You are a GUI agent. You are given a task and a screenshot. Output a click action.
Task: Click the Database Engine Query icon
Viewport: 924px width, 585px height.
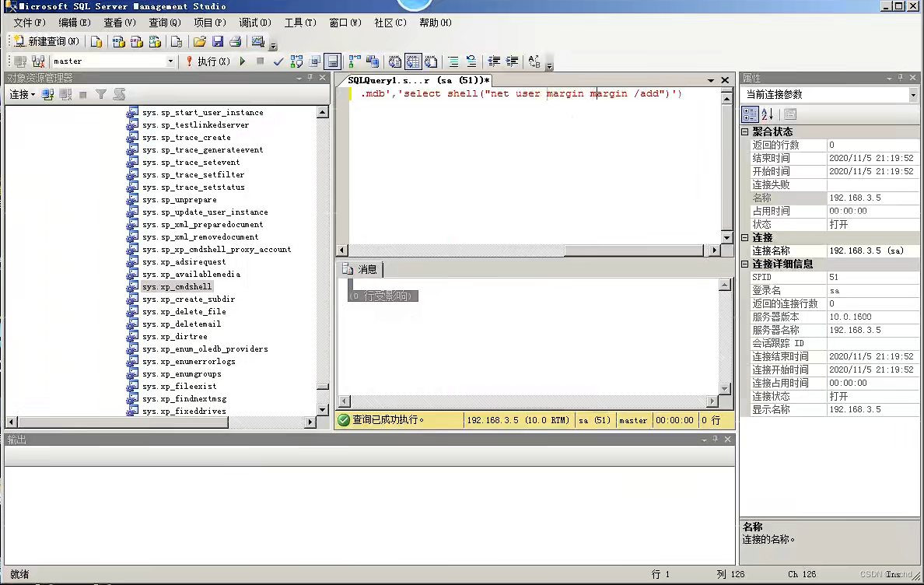click(x=96, y=41)
